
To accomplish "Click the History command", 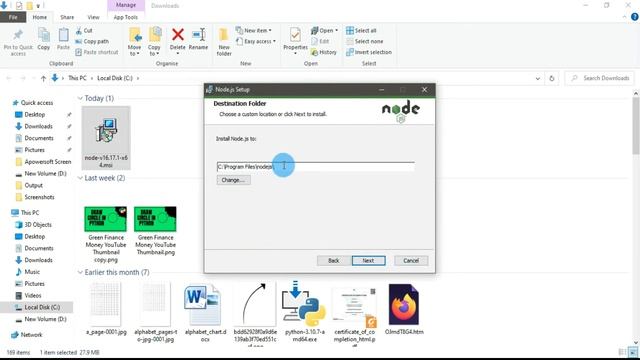I will 324,52.
